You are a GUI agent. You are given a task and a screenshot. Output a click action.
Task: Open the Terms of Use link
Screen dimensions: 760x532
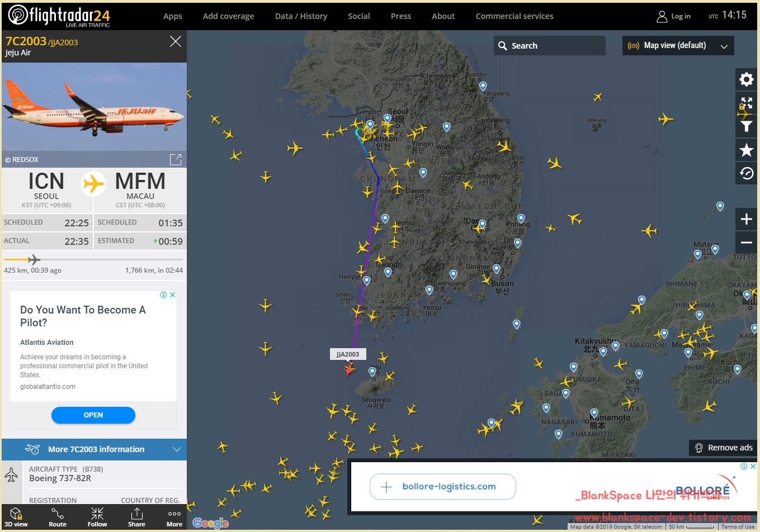coord(738,526)
